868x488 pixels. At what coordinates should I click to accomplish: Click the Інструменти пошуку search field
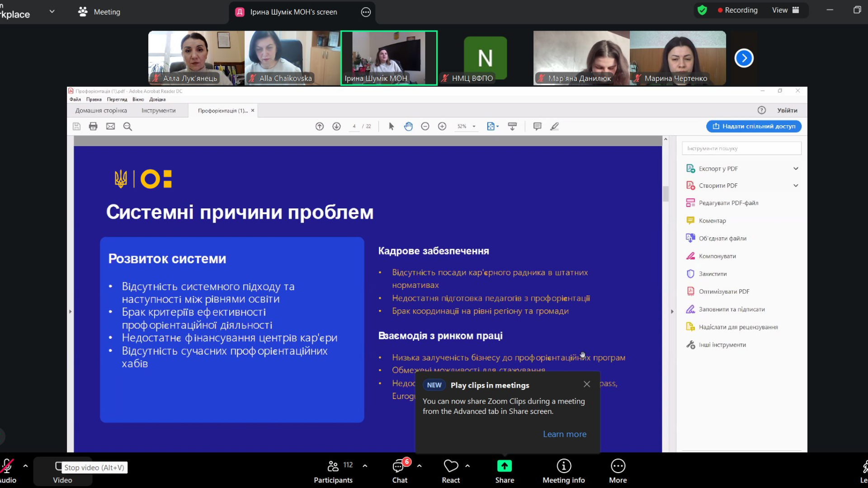741,148
